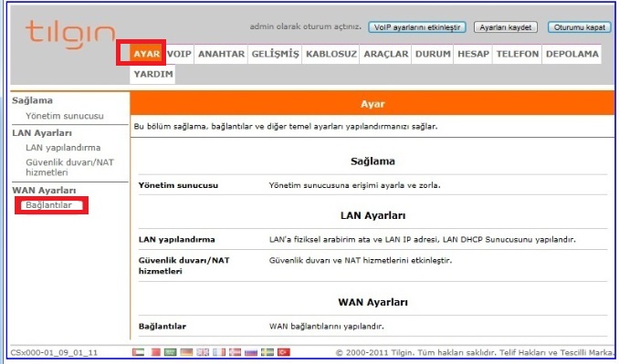The width and height of the screenshot is (619, 364).
Task: Click the UAE flag language icon
Action: click(x=138, y=352)
